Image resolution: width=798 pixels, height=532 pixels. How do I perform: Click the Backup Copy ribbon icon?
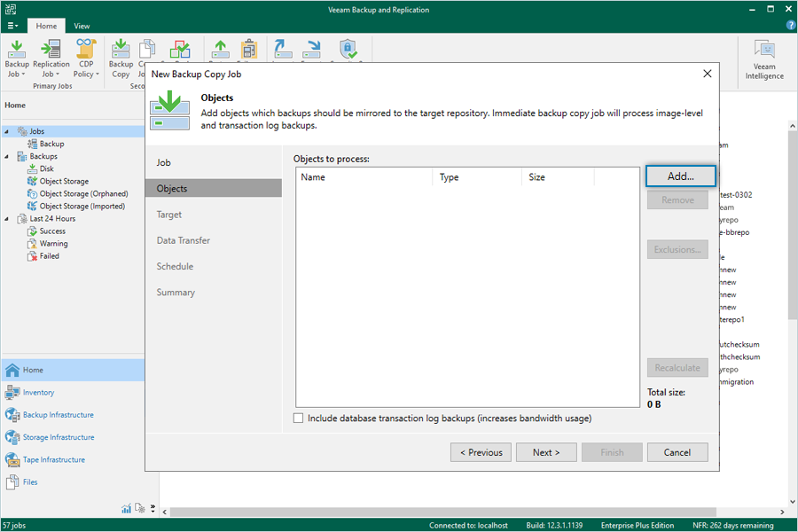tap(121, 49)
